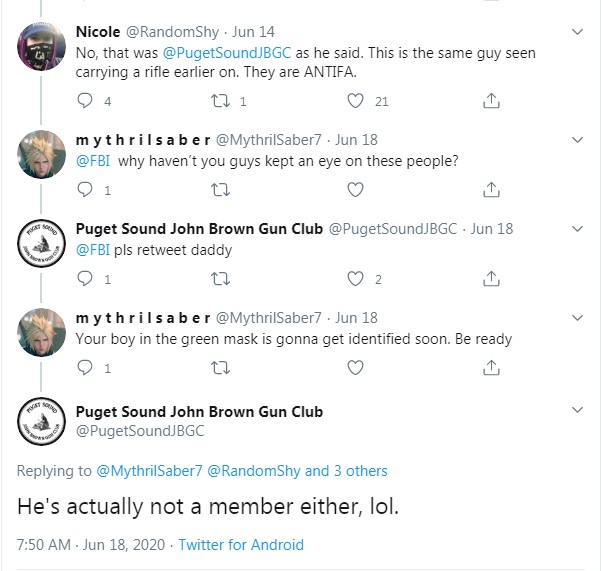Screen dimensions: 602x571
Task: Open the @FBI mention in mythrilsaber's tweet
Action: click(93, 161)
